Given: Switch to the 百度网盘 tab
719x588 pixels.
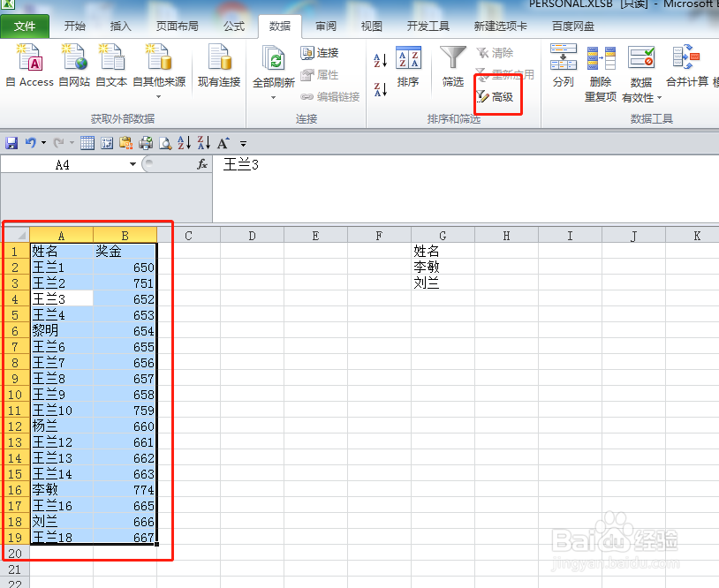Looking at the screenshot, I should (572, 26).
